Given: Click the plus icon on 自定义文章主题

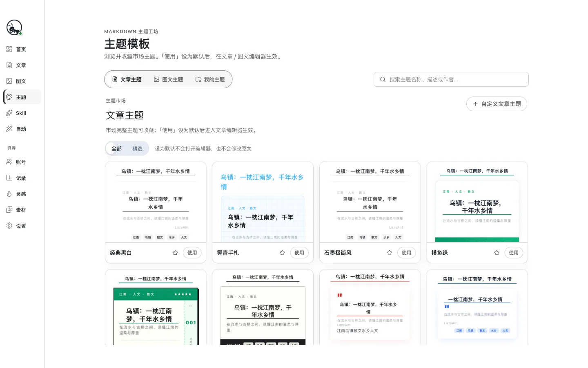Looking at the screenshot, I should pyautogui.click(x=475, y=104).
